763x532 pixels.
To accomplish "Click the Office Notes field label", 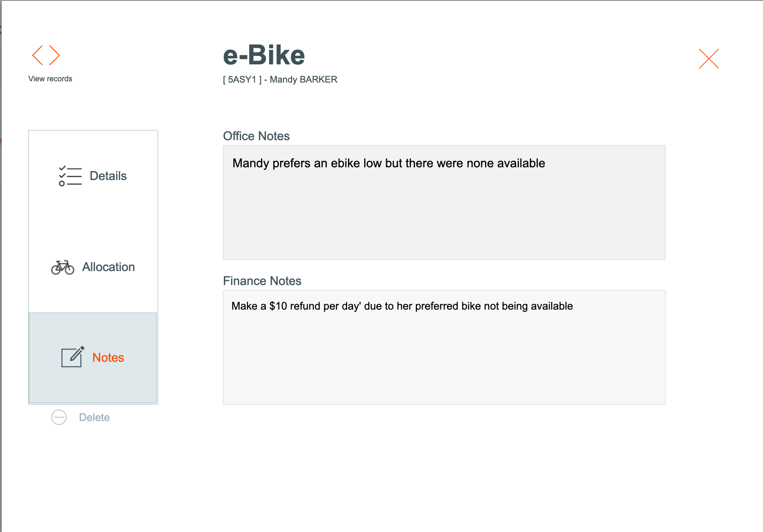I will (256, 136).
